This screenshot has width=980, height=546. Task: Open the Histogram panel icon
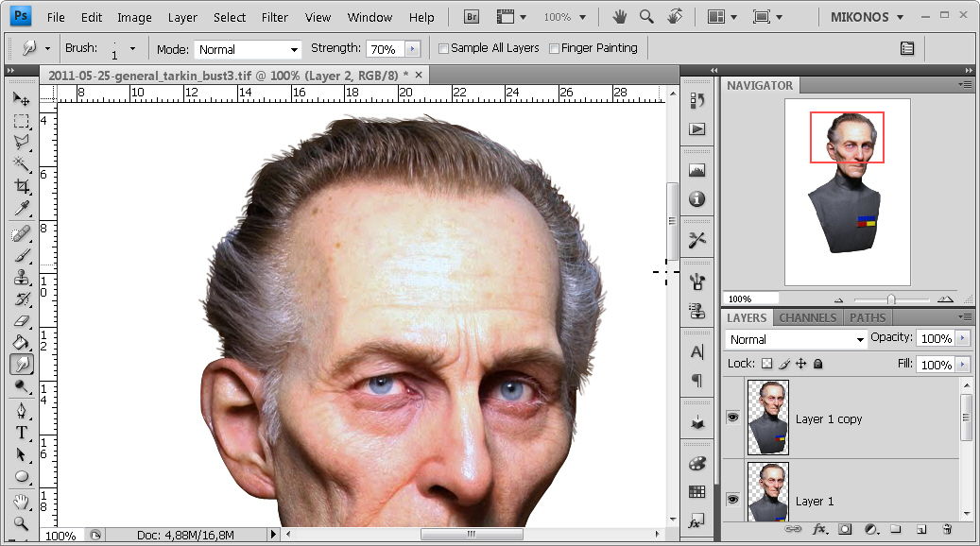click(696, 170)
